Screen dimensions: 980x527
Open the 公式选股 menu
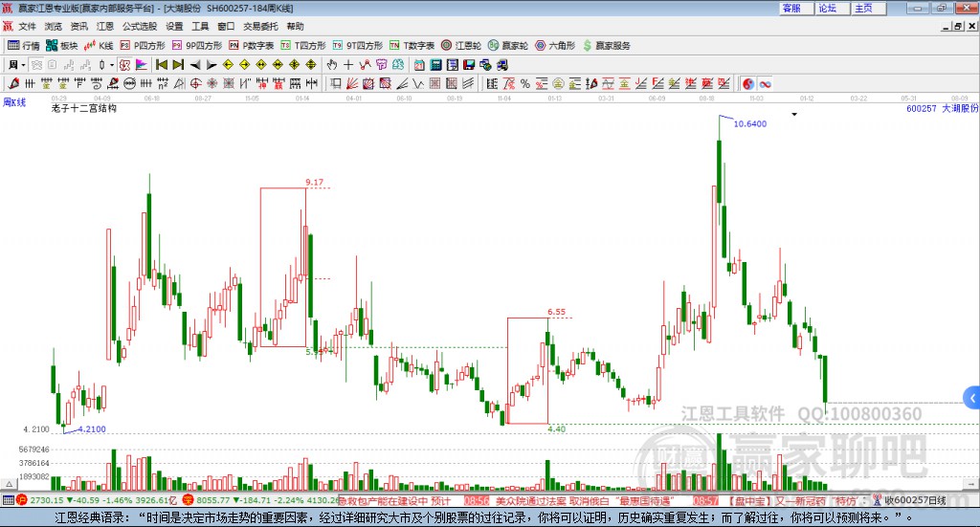pos(140,26)
